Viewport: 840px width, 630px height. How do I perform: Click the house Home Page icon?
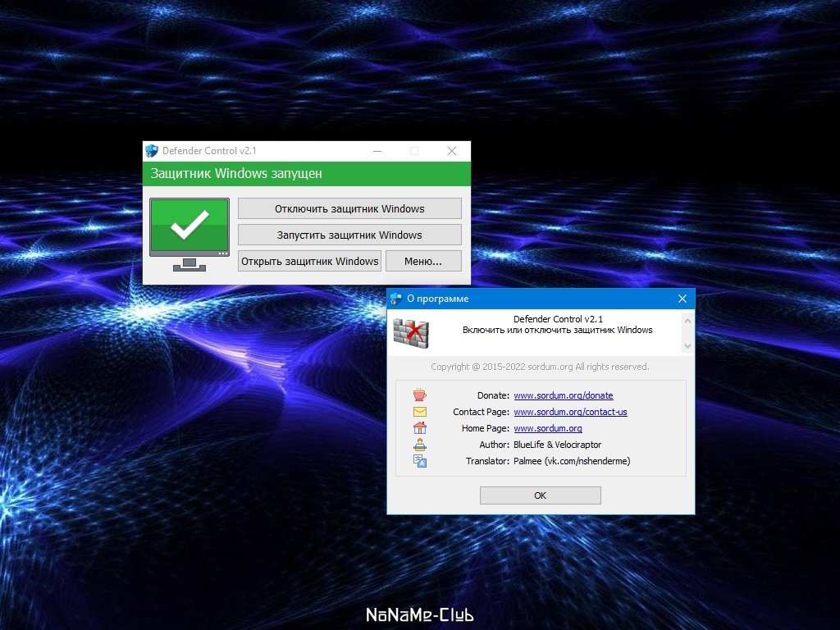(x=419, y=427)
